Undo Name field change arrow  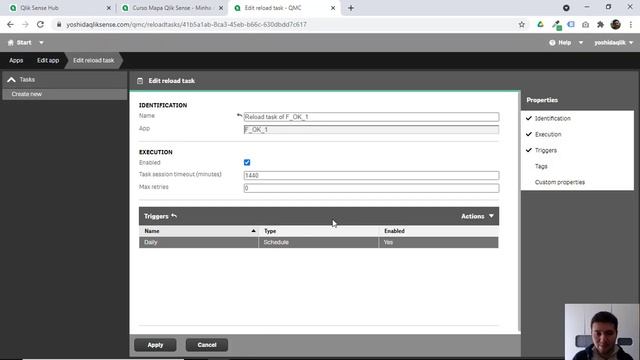pyautogui.click(x=239, y=116)
